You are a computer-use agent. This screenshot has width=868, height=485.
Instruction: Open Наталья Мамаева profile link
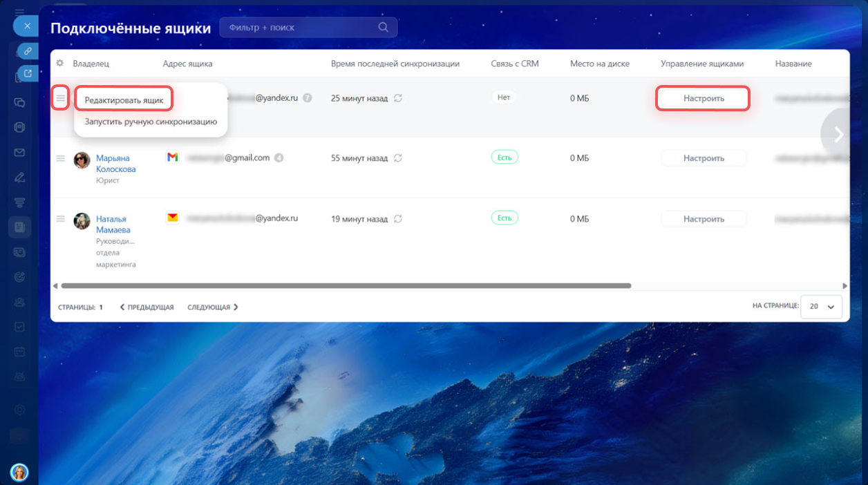tap(113, 224)
